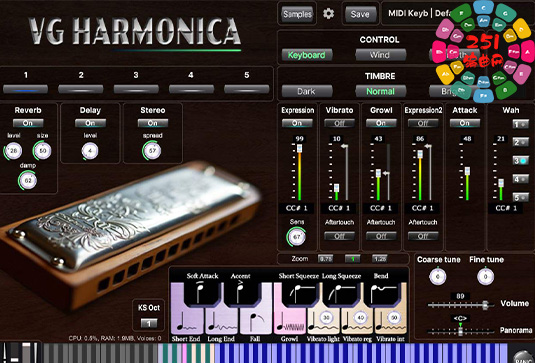Toggle Stereo On switch
535x363 pixels.
153,123
